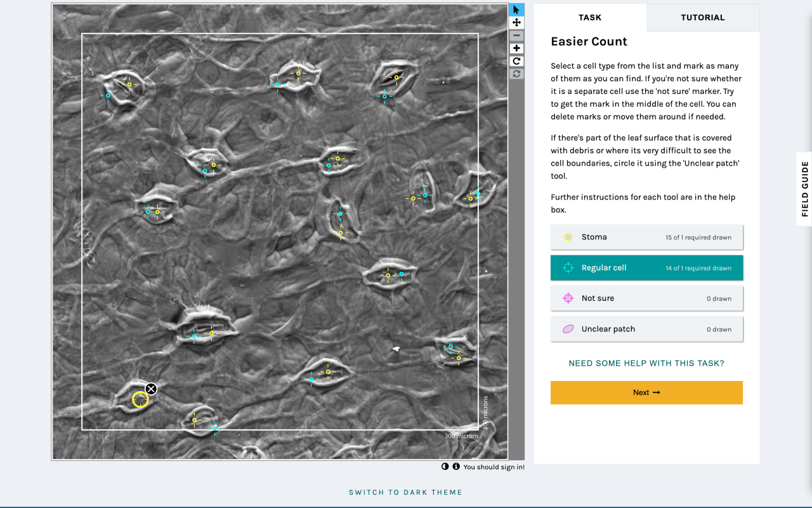Viewport: 812px width, 508px height.
Task: Click the selected yellow circle stoma mark
Action: pyautogui.click(x=140, y=399)
